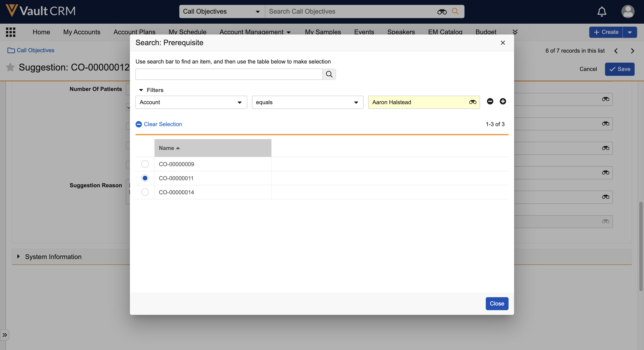Image resolution: width=644 pixels, height=350 pixels.
Task: Add filter row with plus icon
Action: point(503,101)
